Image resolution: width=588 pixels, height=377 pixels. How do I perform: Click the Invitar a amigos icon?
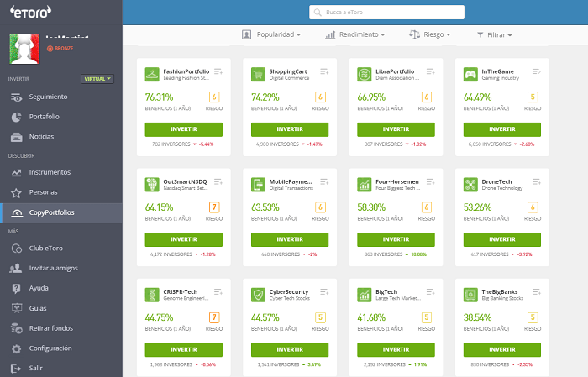[x=16, y=268]
